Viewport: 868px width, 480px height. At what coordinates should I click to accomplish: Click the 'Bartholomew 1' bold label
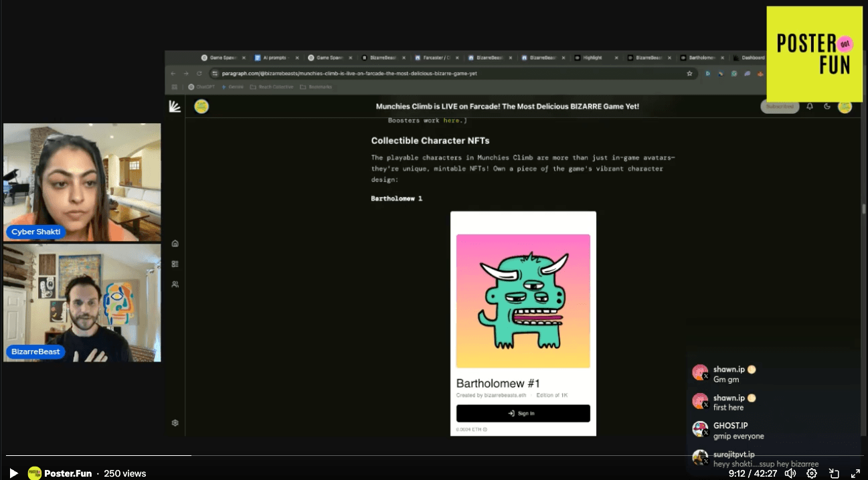pos(397,198)
